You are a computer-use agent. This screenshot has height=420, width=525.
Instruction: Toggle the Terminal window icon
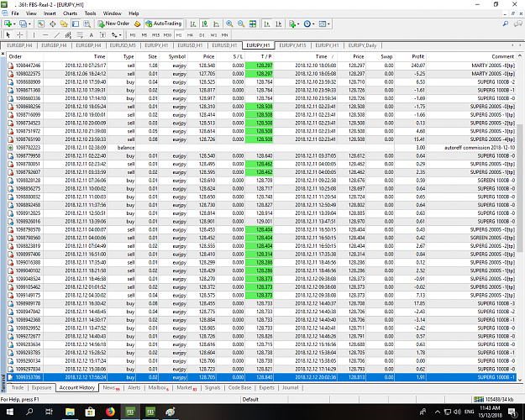tap(76, 24)
